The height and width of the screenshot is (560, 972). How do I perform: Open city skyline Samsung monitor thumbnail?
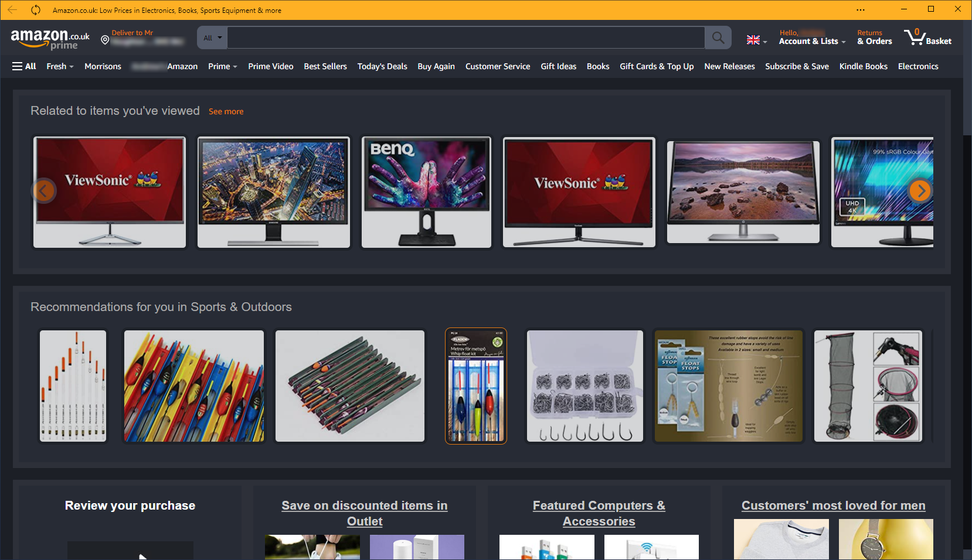pos(274,192)
